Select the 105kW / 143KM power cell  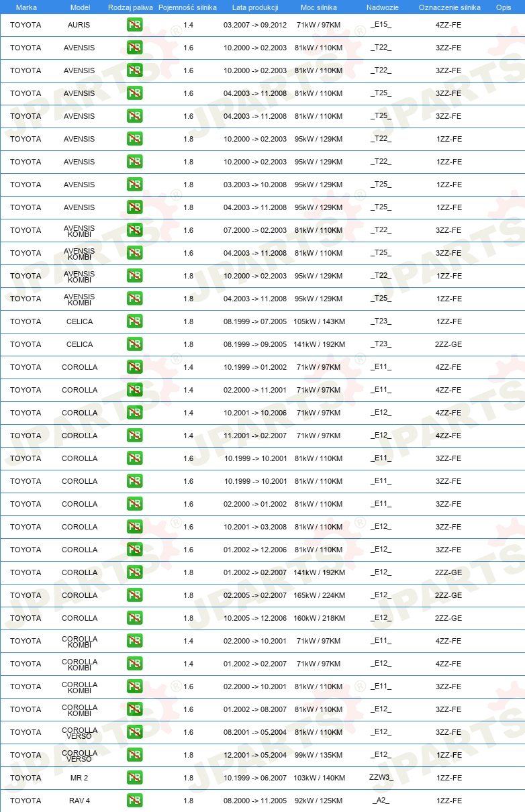(x=319, y=321)
